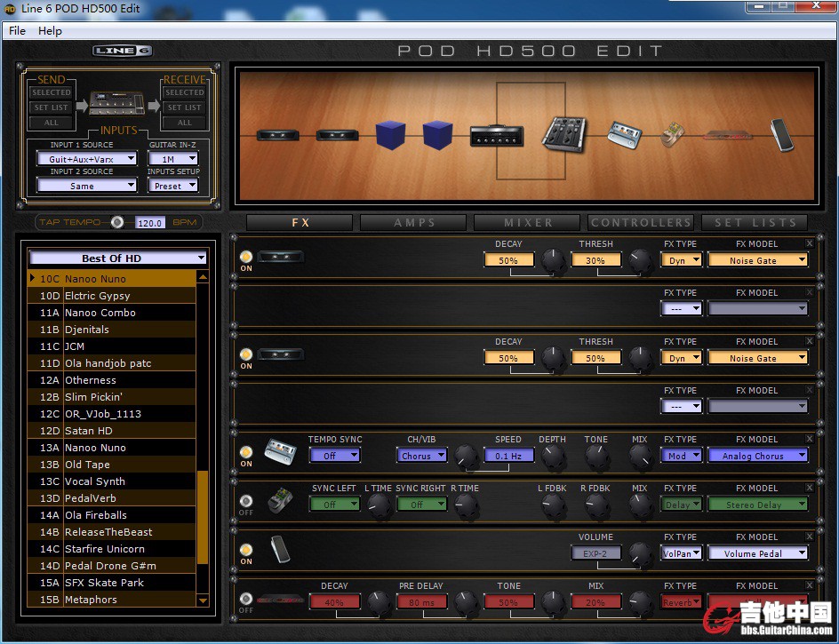839x644 pixels.
Task: Select preset 14A Ola Fireballs
Action: click(112, 515)
